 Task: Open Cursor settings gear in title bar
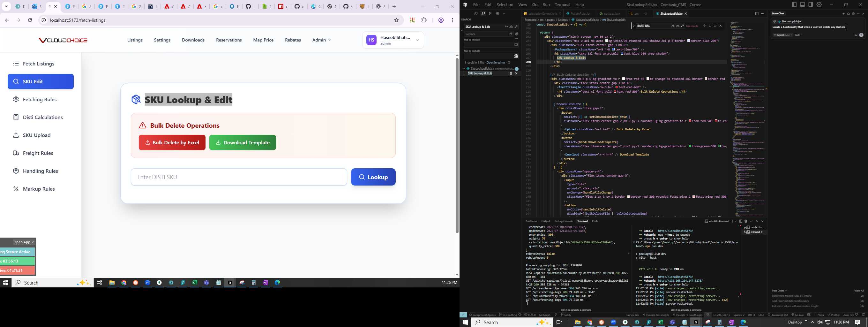[x=819, y=4]
